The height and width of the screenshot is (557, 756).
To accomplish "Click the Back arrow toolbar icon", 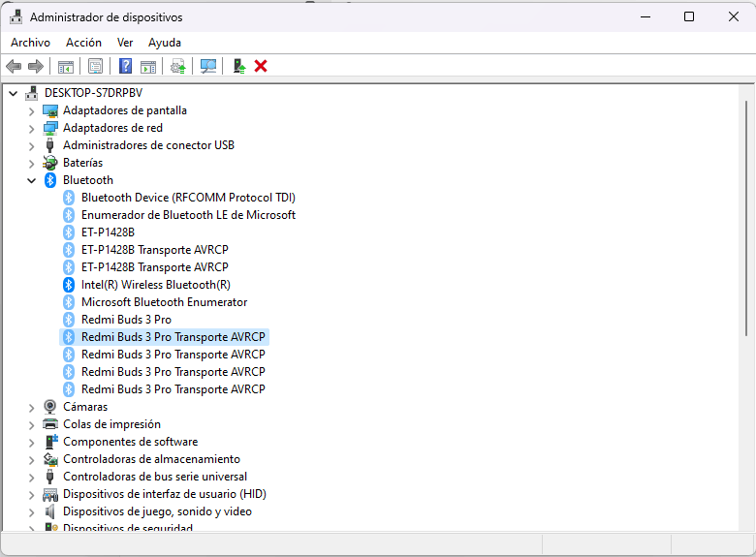I will click(x=14, y=66).
